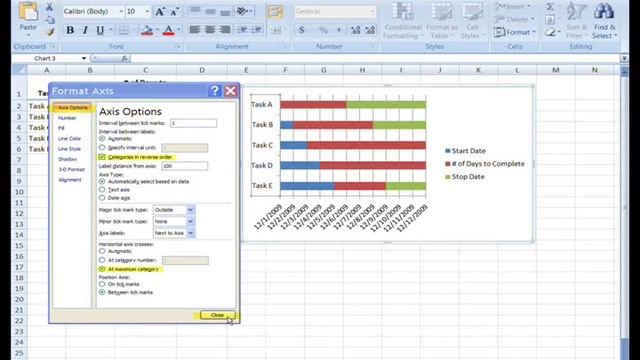Toggle Italic formatting
The height and width of the screenshot is (360, 640).
coord(85,30)
